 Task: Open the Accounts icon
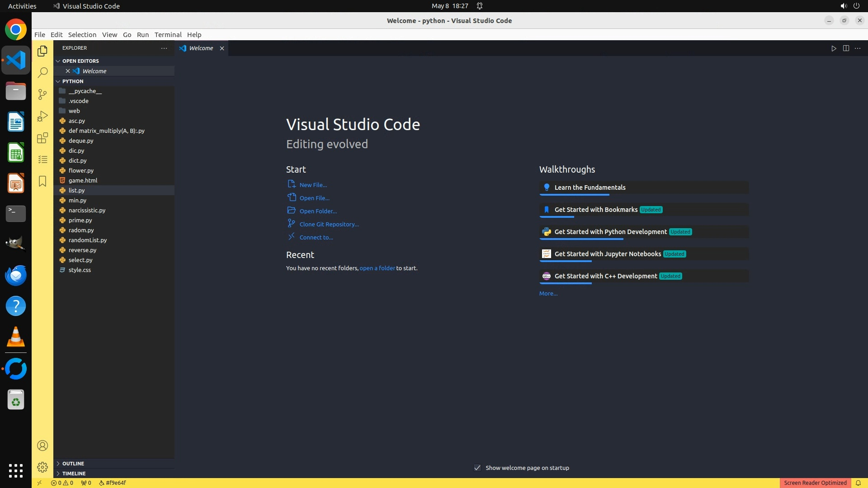pos(42,446)
